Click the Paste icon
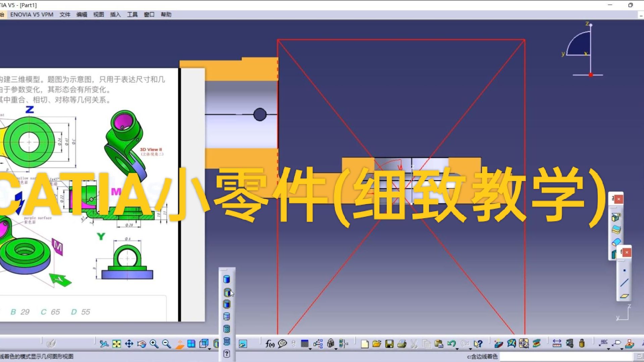644x362 pixels. coord(439,344)
